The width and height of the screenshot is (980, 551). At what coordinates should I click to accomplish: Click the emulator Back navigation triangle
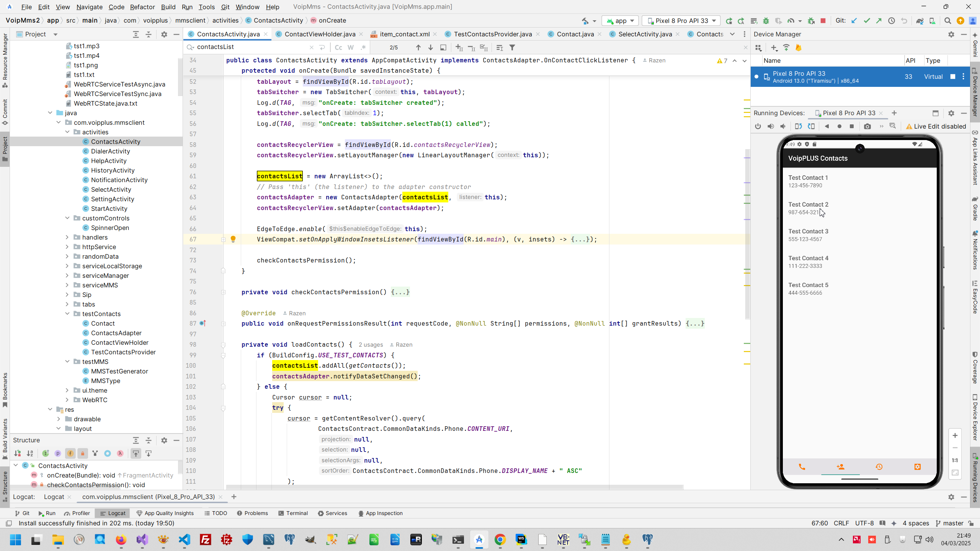[827, 126]
